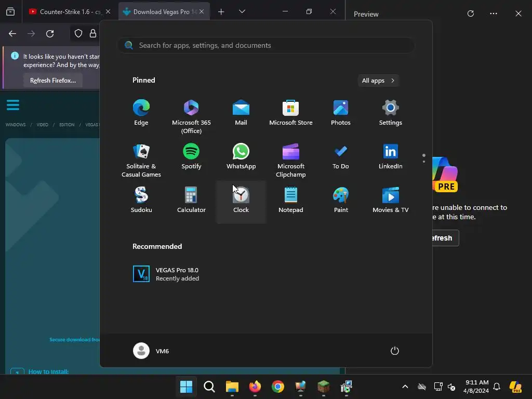
Task: Open a new Firefox tab
Action: pyautogui.click(x=221, y=12)
